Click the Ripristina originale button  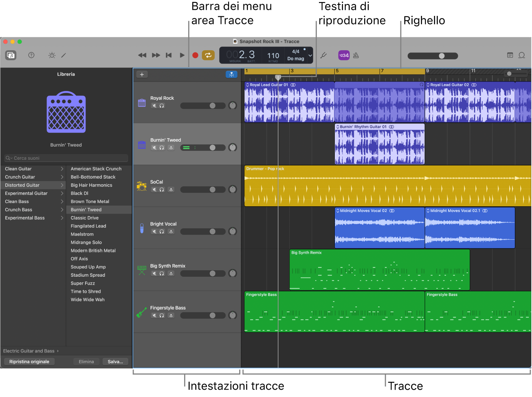coord(29,362)
